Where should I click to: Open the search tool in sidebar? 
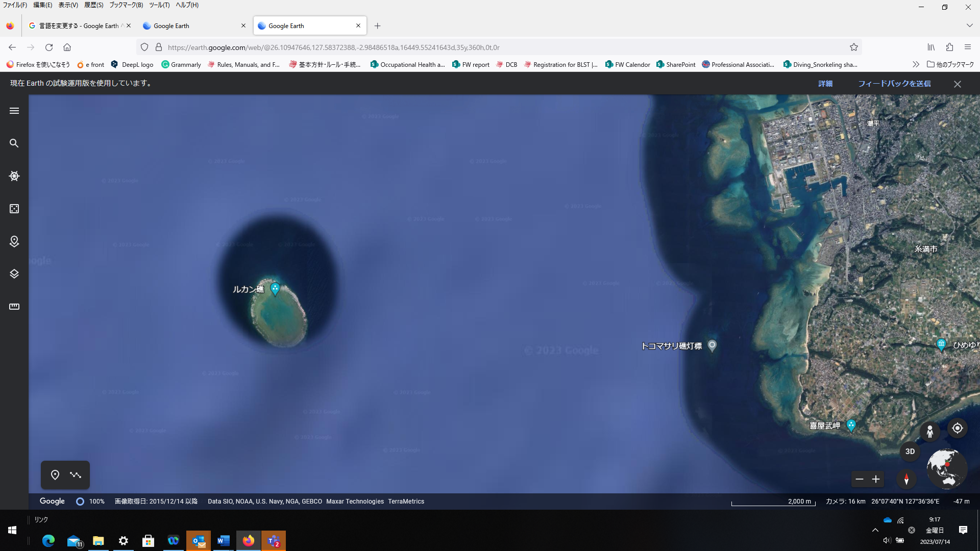(x=14, y=143)
